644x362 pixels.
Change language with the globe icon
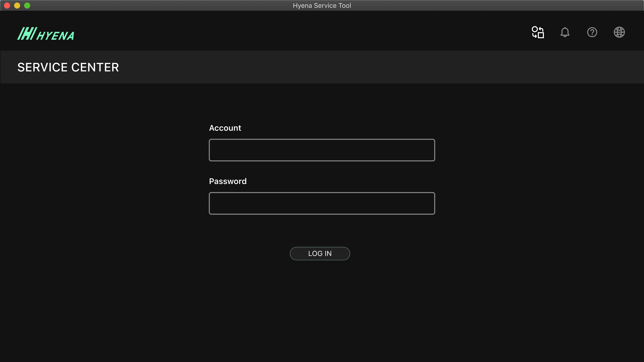pos(619,32)
